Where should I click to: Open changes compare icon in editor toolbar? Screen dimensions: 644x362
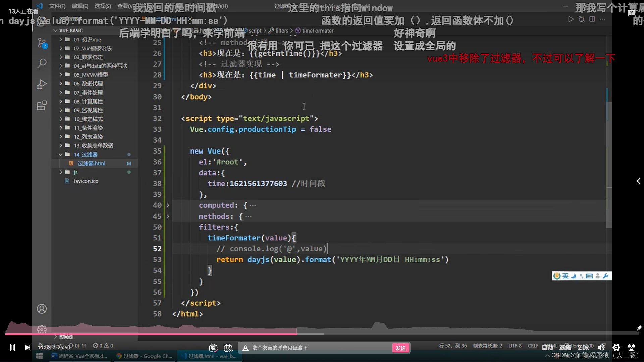(582, 19)
